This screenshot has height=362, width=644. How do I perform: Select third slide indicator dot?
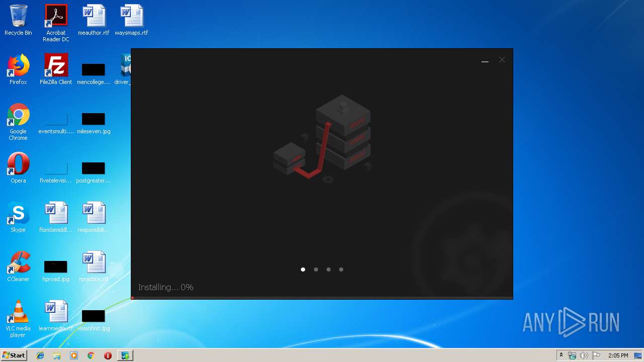pyautogui.click(x=329, y=269)
